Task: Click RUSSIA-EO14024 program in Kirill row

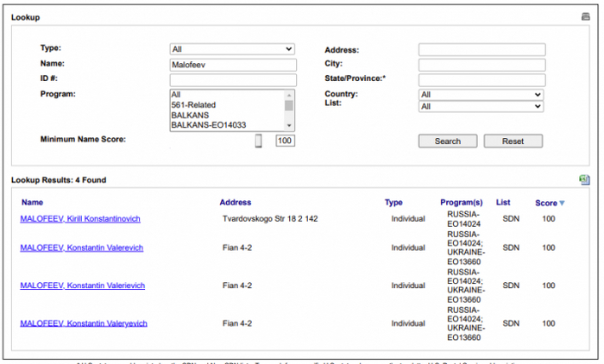Action: [463, 219]
